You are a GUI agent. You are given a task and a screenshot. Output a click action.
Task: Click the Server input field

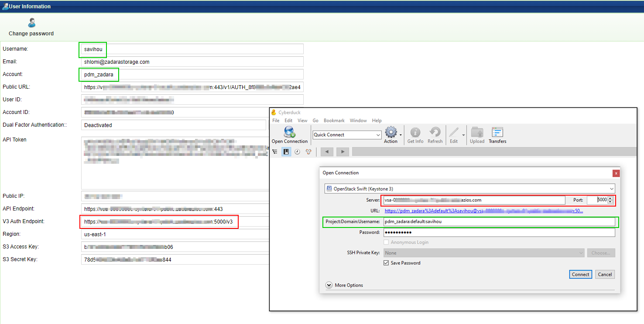pyautogui.click(x=475, y=200)
